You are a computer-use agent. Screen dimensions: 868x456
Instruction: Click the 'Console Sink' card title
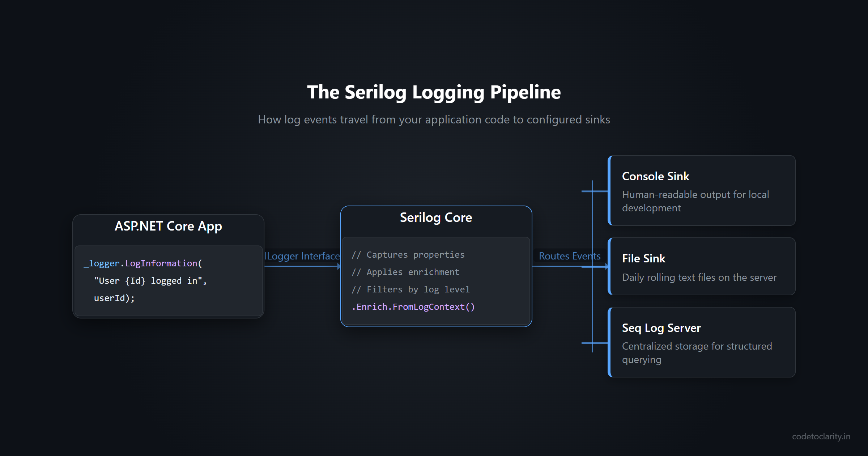coord(655,176)
